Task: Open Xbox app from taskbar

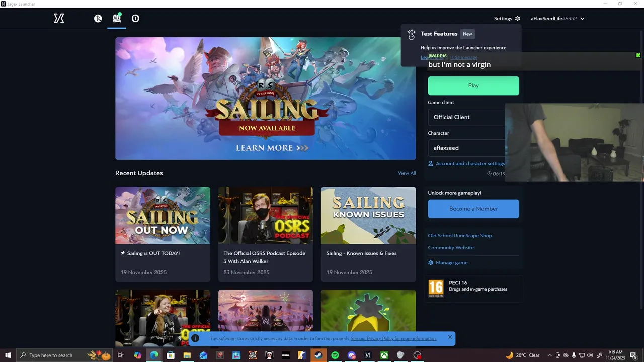Action: (x=384, y=355)
